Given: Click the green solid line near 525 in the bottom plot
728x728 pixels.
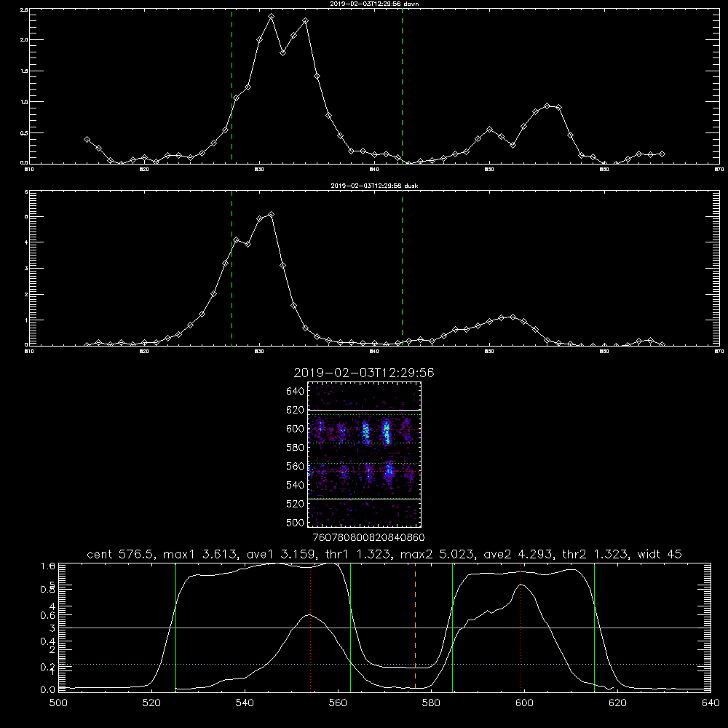Looking at the screenshot, I should (175, 627).
